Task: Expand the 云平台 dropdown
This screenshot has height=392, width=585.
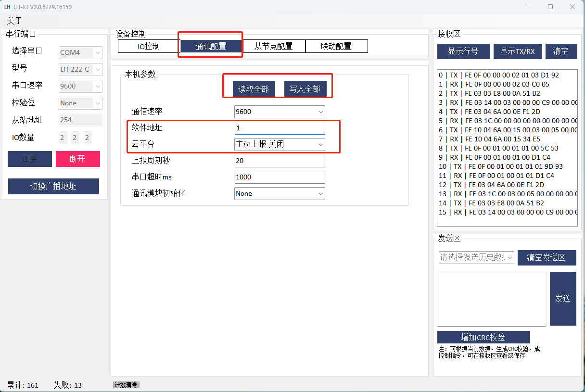Action: coord(280,144)
